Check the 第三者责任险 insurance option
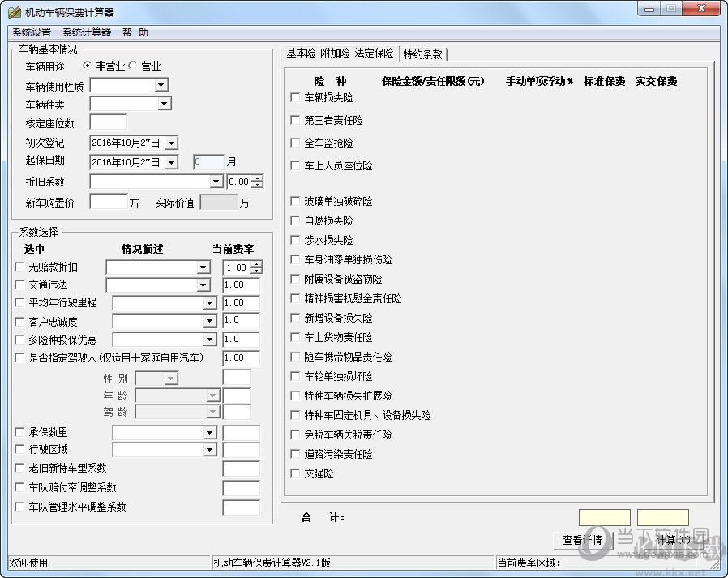Image resolution: width=728 pixels, height=578 pixels. [x=295, y=120]
